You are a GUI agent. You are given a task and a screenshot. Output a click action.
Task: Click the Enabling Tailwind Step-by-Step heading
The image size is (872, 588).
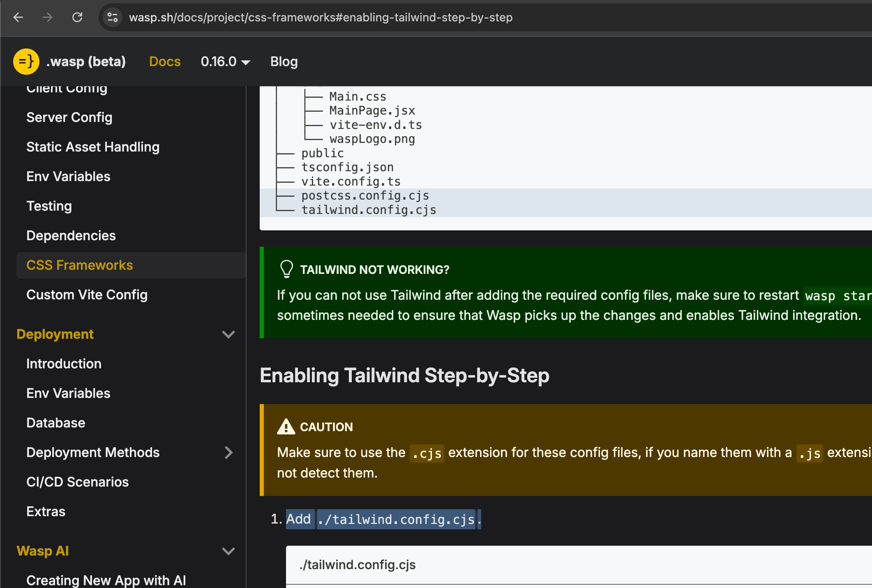tap(404, 375)
